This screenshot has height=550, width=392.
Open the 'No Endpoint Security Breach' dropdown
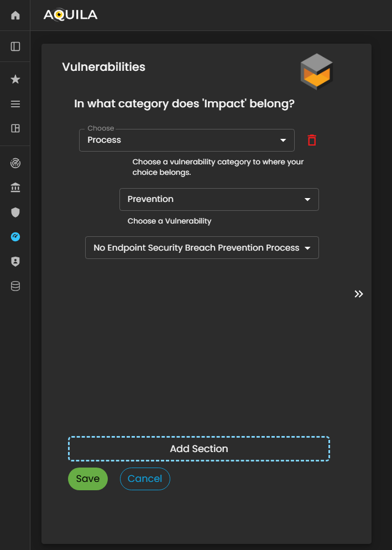click(x=202, y=248)
